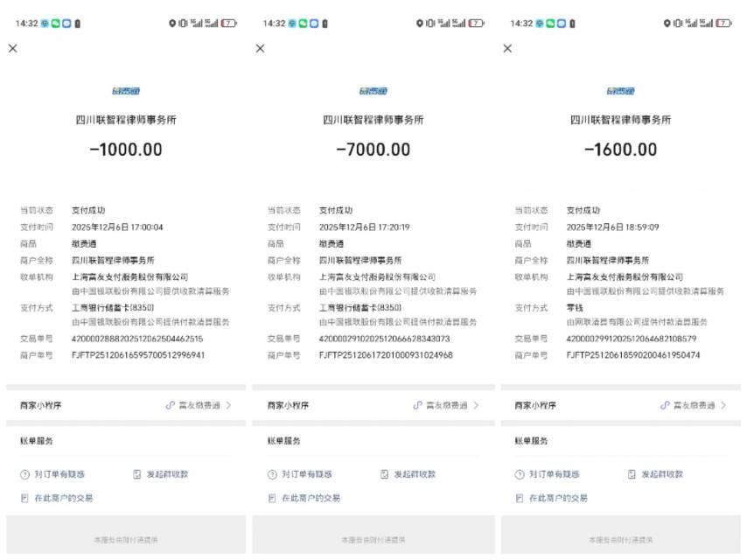Close the -1000.00 payment receipt
Image resolution: width=747 pixels, height=560 pixels.
pyautogui.click(x=13, y=49)
